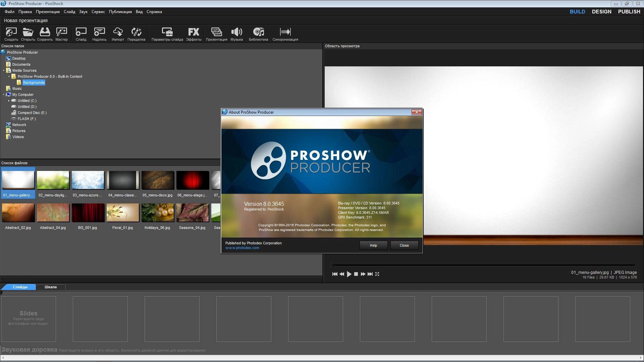Play the preview

tap(349, 274)
